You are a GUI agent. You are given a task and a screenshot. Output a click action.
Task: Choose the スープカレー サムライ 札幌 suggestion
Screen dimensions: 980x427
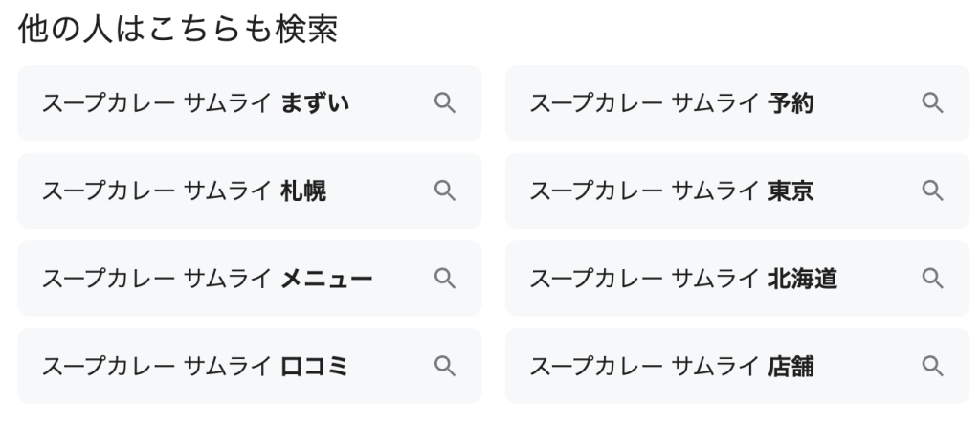[x=184, y=191]
